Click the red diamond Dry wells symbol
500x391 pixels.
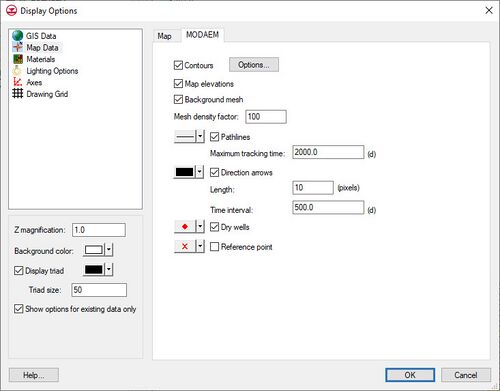pyautogui.click(x=185, y=227)
